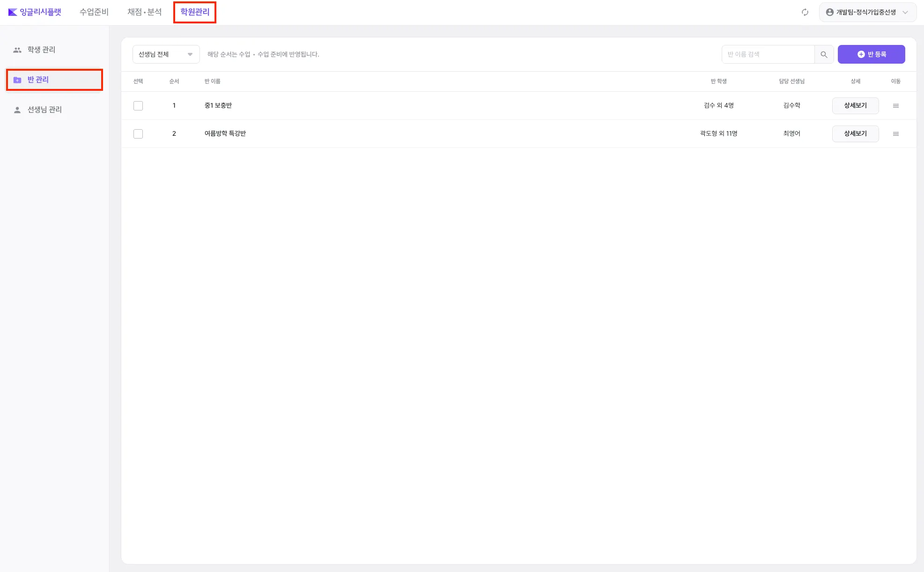The image size is (924, 572).
Task: Click the account avatar icon at top right
Action: (829, 12)
